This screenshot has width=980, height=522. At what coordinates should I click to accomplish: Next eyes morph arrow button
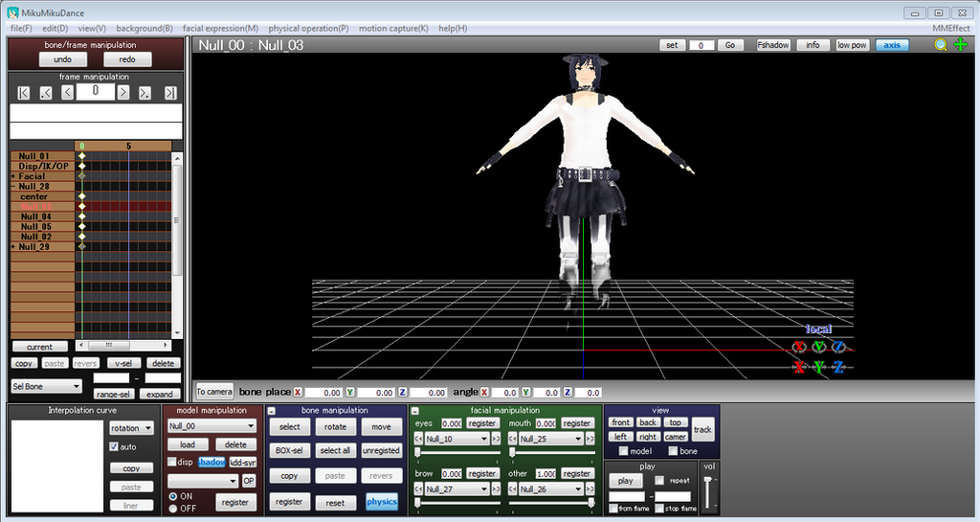496,439
